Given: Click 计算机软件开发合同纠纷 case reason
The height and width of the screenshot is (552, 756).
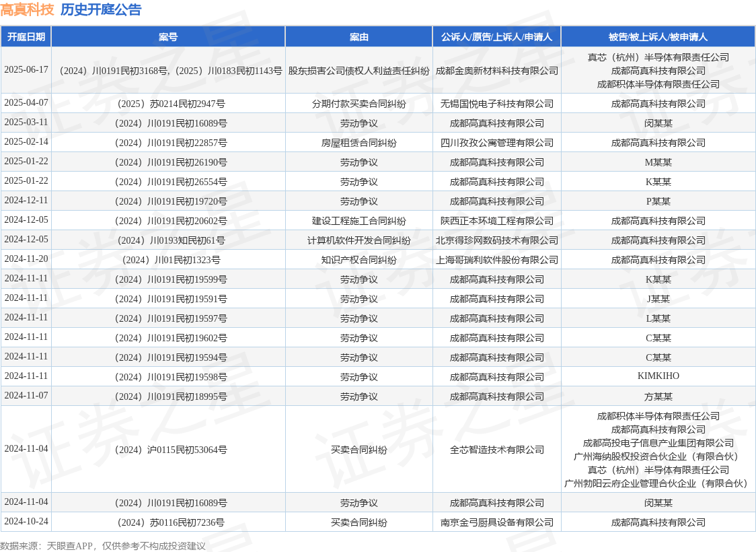Looking at the screenshot, I should (x=358, y=241).
